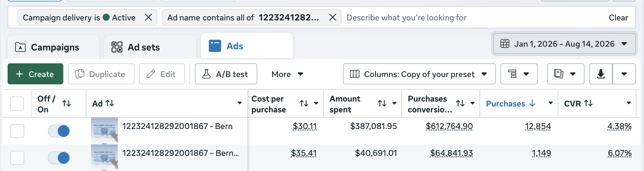This screenshot has width=644, height=171.
Task: Click the truncated ad name ending in Bern…
Action: [x=181, y=153]
